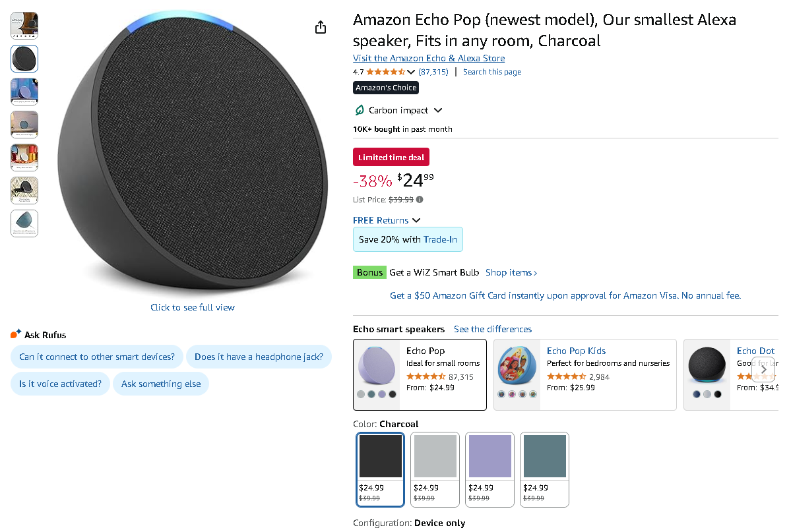Choose the teal color swatch
The height and width of the screenshot is (532, 789).
click(x=544, y=469)
